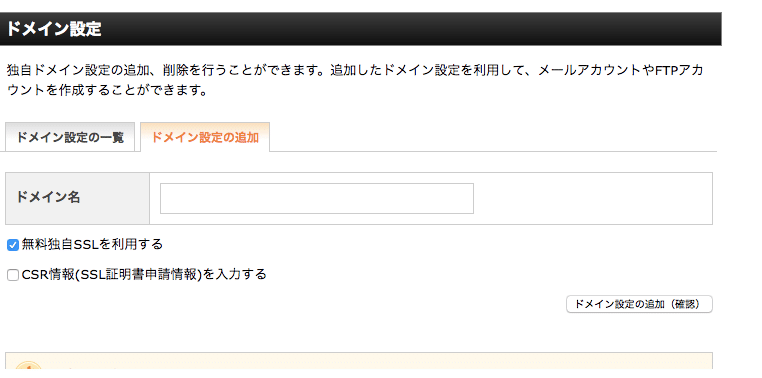Enable CSR情報を入力する checkbox

pyautogui.click(x=13, y=275)
